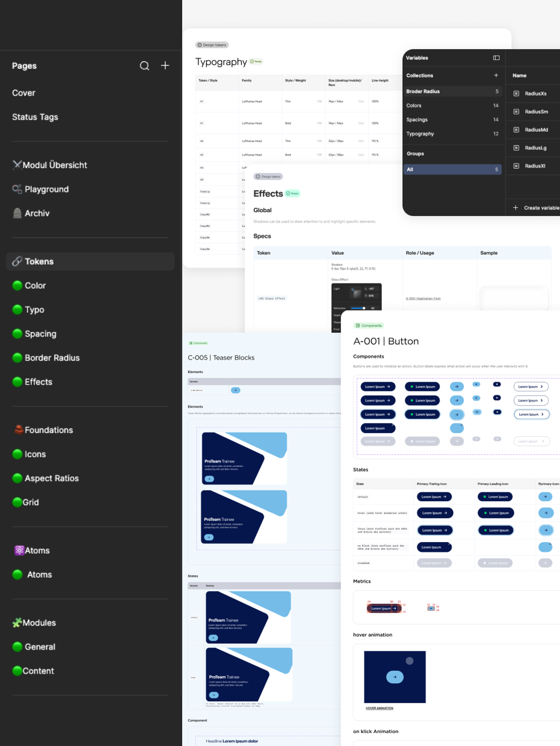Click the Design tokens tag above Effects
This screenshot has height=746, width=560.
268,176
